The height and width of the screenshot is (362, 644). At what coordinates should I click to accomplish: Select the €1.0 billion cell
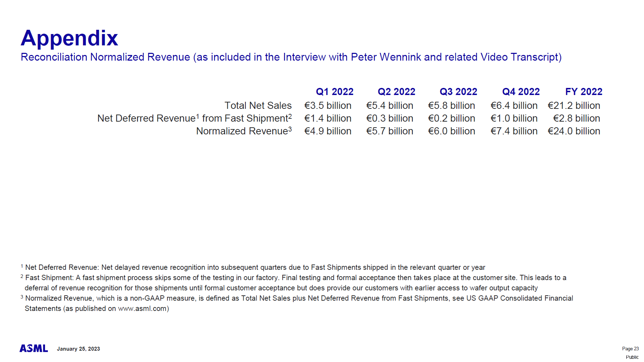coord(514,118)
